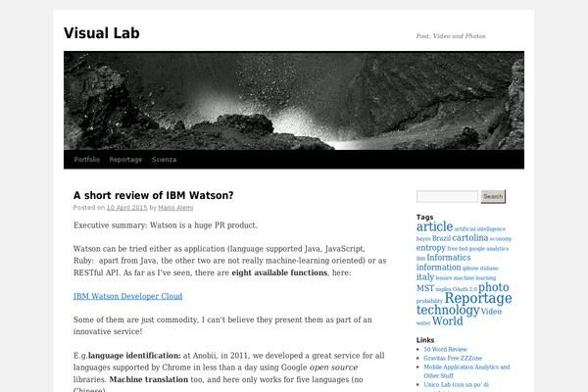The width and height of the screenshot is (588, 392).
Task: Click the bold text language identification:
Action: pos(134,356)
